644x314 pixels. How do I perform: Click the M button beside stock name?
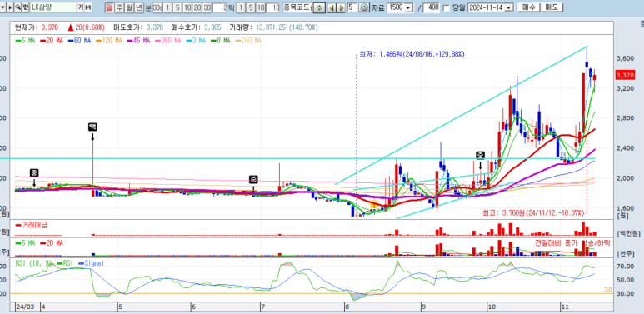click(x=88, y=7)
